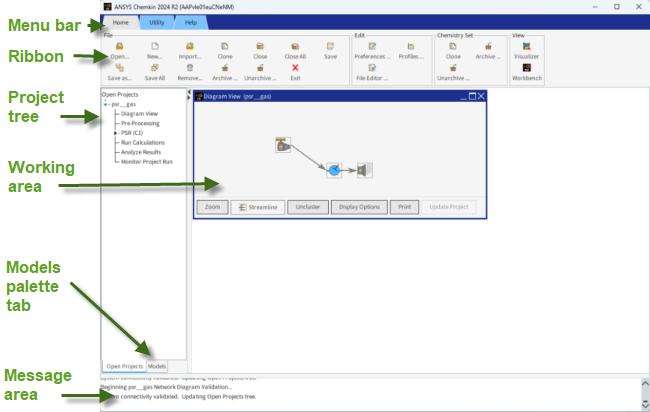
Task: Open a project with the Open icon
Action: [119, 46]
